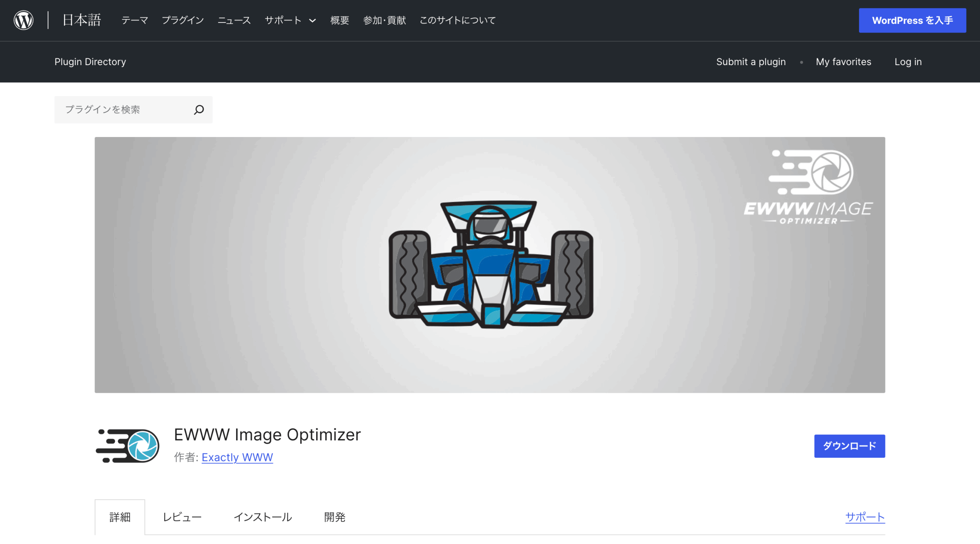Click the EWWW race car banner image

click(490, 265)
